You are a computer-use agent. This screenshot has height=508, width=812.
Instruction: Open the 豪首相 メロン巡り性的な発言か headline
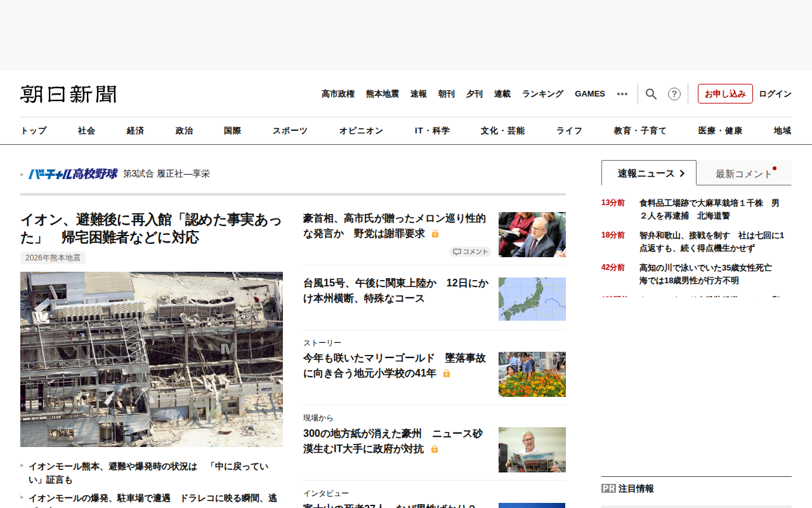point(395,226)
